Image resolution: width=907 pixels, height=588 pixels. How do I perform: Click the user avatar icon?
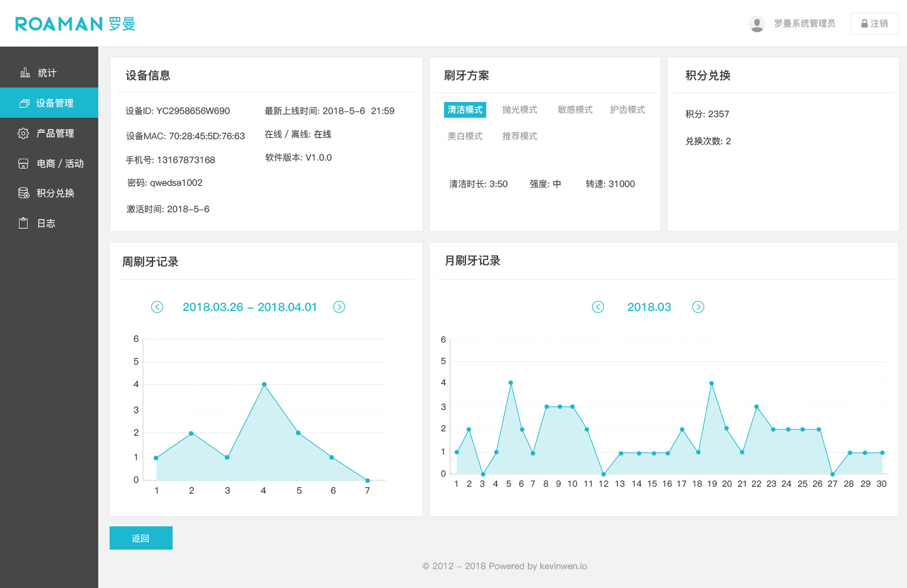click(x=757, y=24)
